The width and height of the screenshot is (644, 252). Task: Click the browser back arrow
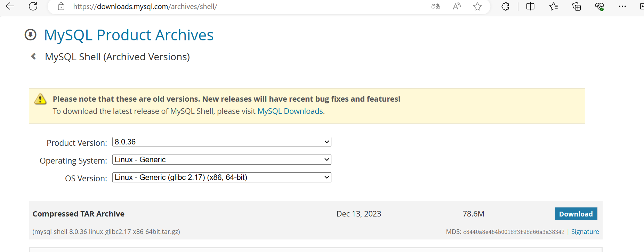10,6
